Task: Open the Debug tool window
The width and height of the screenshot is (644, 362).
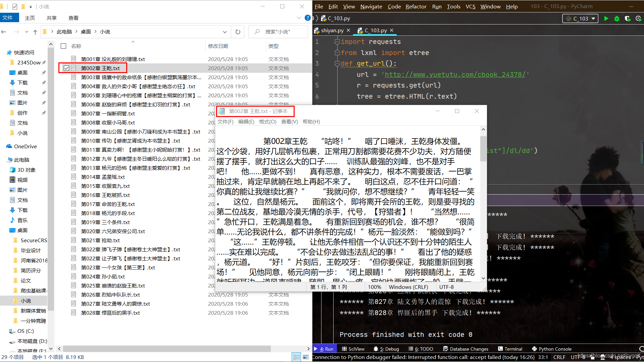Action: click(x=386, y=349)
